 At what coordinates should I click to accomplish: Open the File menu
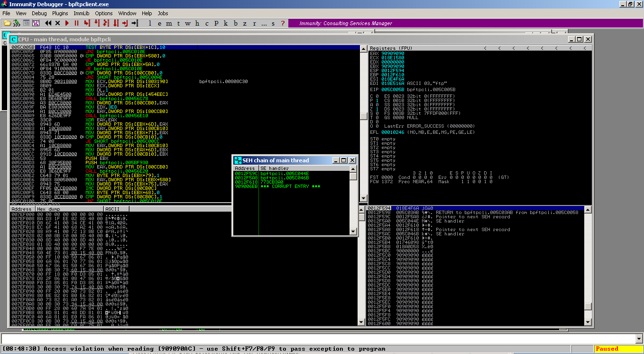tap(6, 13)
